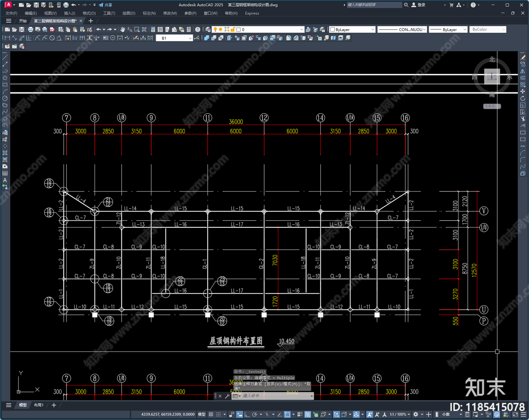The height and width of the screenshot is (420, 529).
Task: Click the 登录 sign-in button
Action: [x=418, y=5]
